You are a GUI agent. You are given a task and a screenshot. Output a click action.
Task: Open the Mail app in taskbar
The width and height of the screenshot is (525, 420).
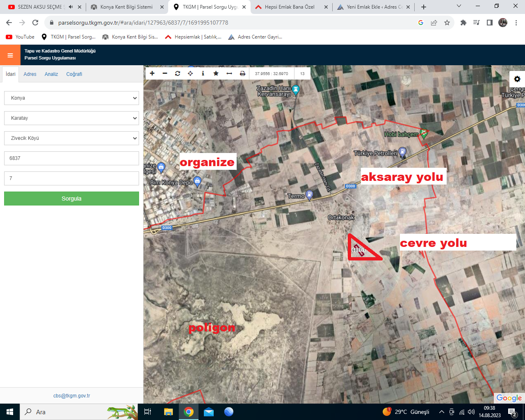click(x=209, y=412)
